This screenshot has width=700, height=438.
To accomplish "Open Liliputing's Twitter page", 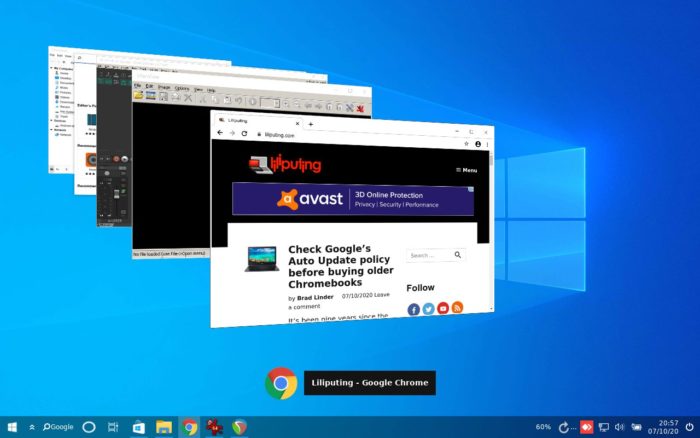I will point(428,309).
